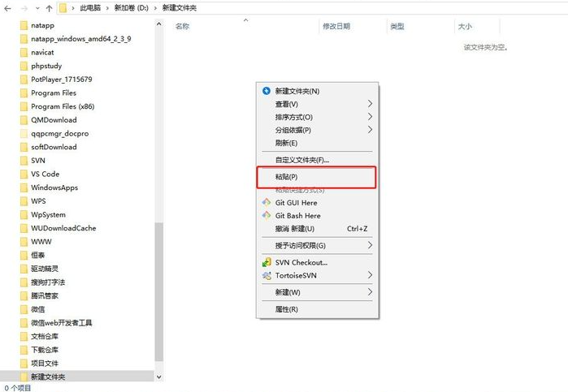Expand the 排序方式(O) submenu arrow
The height and width of the screenshot is (392, 568).
[x=370, y=117]
